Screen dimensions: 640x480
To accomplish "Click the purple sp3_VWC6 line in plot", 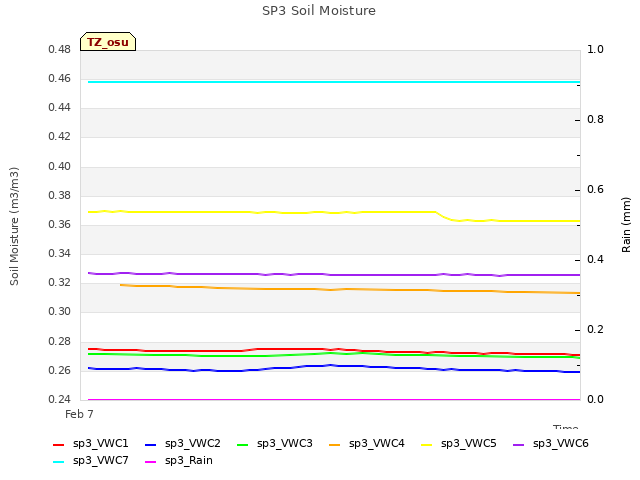I will (x=334, y=275).
